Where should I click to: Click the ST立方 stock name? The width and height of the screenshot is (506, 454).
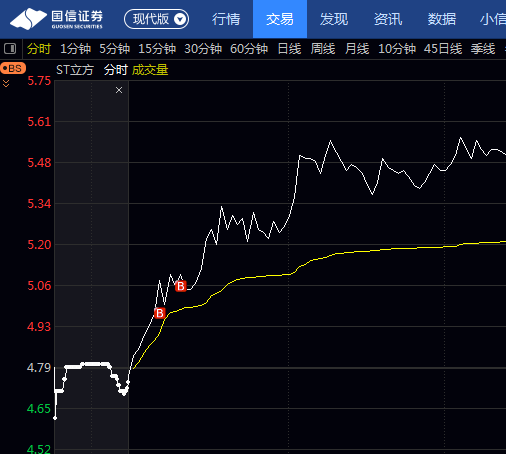pyautogui.click(x=75, y=70)
